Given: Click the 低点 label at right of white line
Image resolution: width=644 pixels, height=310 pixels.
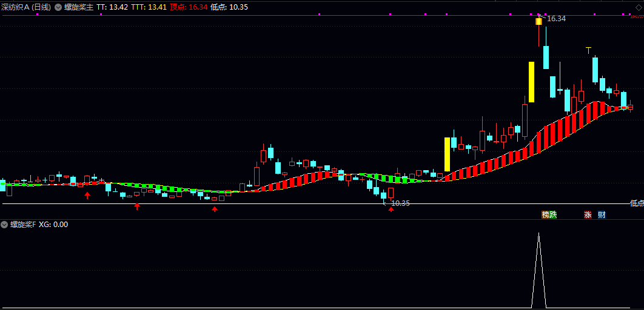Looking at the screenshot, I should point(637,203).
